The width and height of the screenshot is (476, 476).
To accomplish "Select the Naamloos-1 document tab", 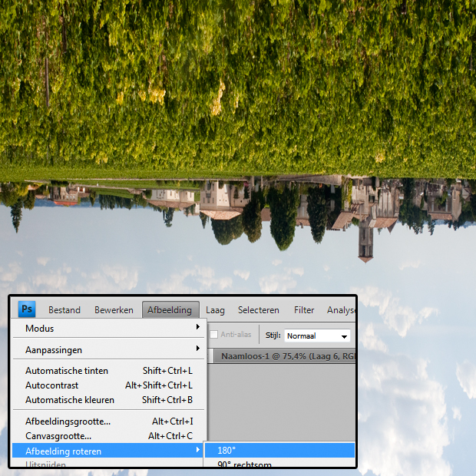I will [x=285, y=356].
